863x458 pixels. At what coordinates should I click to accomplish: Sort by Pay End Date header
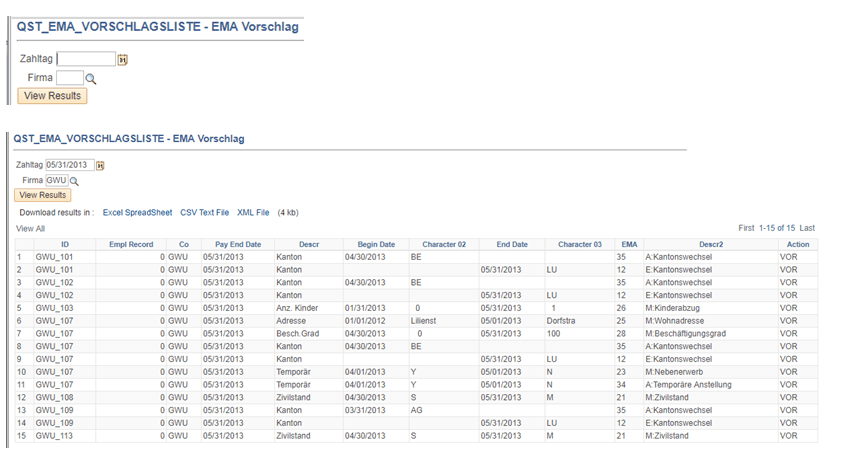pyautogui.click(x=238, y=244)
